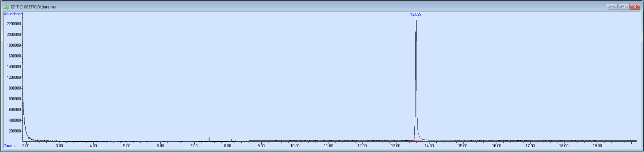Click the TIC window title bar icon

7,7
